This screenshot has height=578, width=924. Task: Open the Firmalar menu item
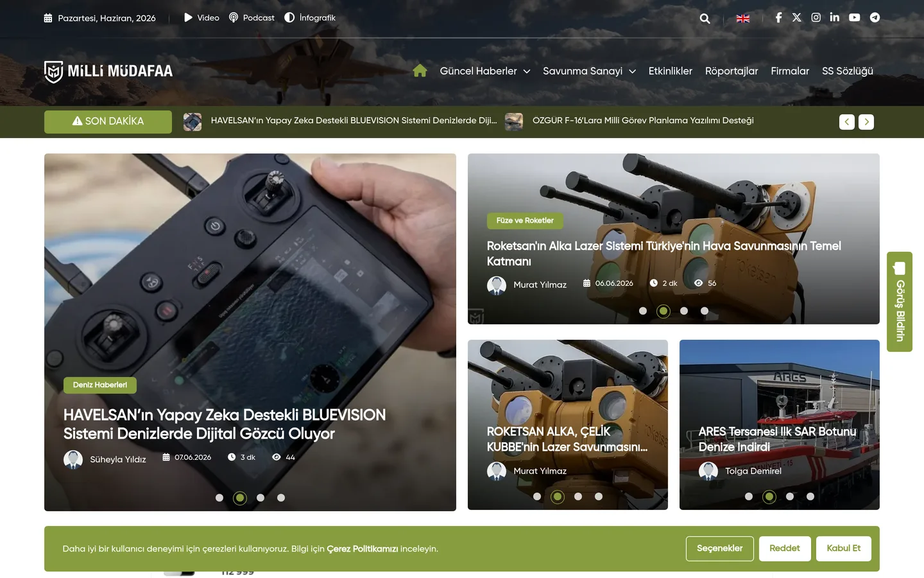pyautogui.click(x=790, y=71)
